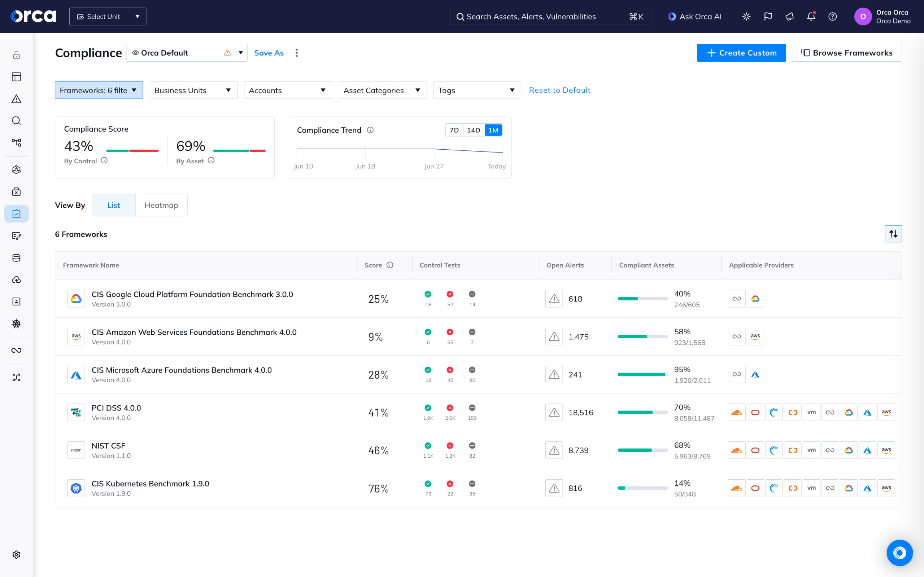Open the Orca chat bubble icon
Image resolution: width=924 pixels, height=577 pixels.
tap(899, 552)
